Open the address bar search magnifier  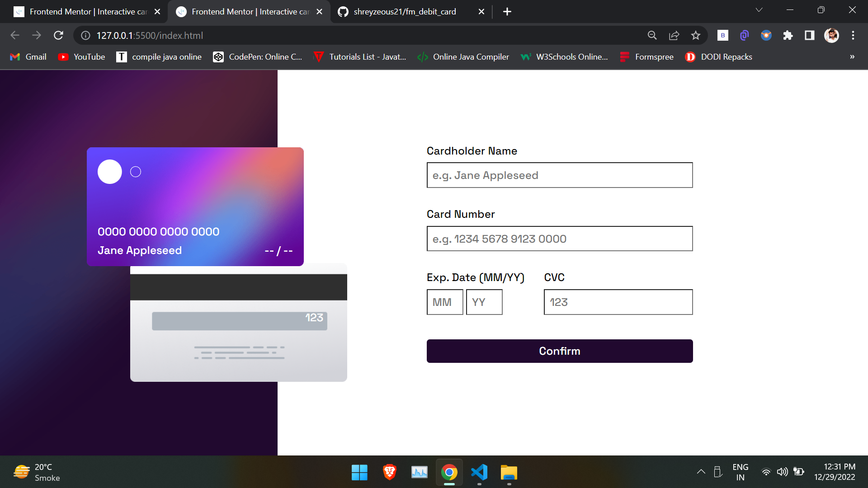[652, 35]
